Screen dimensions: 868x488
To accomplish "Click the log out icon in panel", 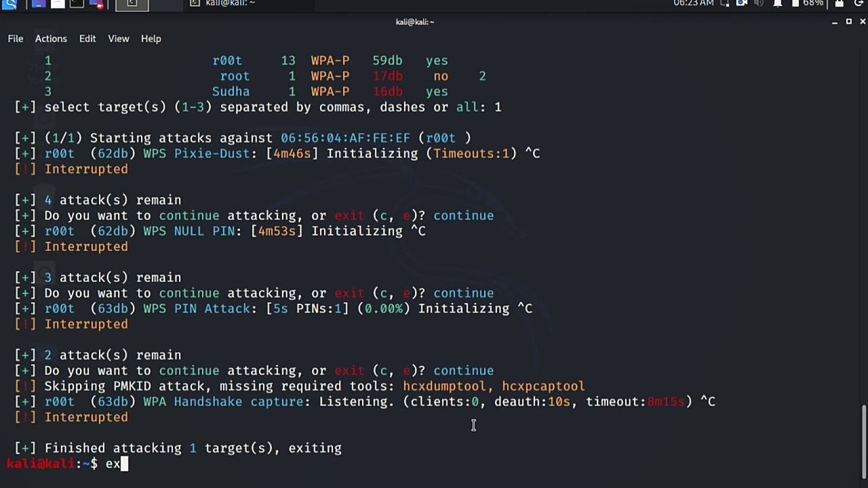I will [x=859, y=3].
